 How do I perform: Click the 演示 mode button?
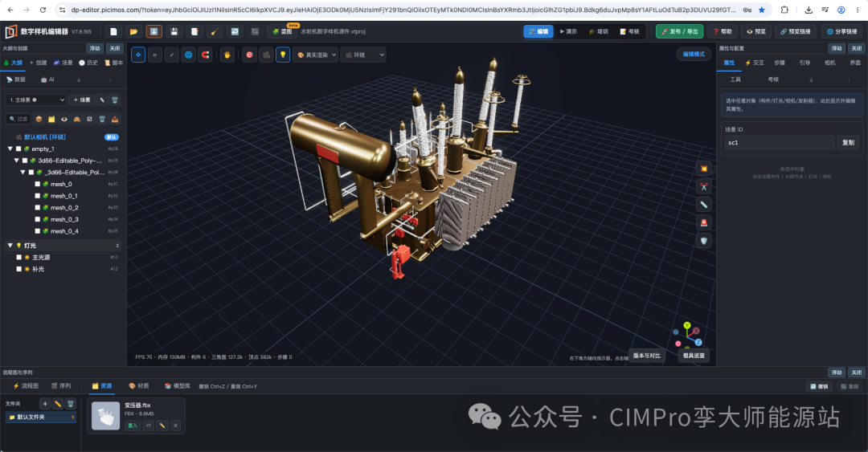568,31
